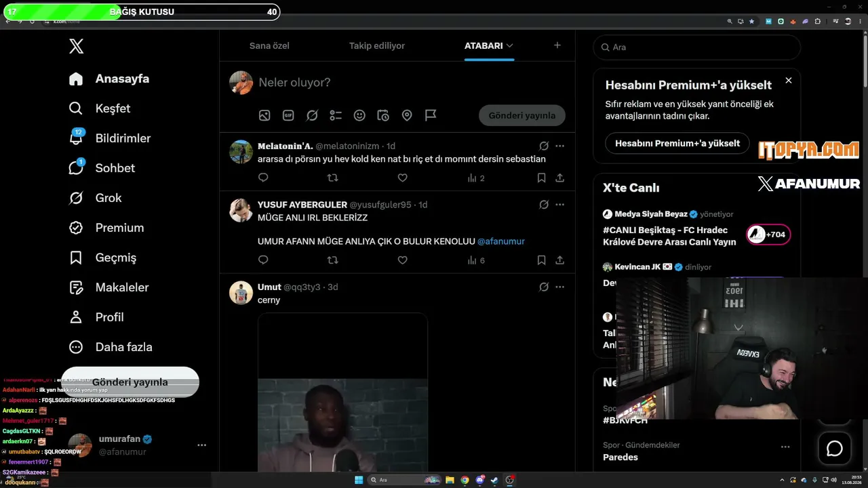Open chat bubble floating button
868x488 pixels.
[834, 449]
